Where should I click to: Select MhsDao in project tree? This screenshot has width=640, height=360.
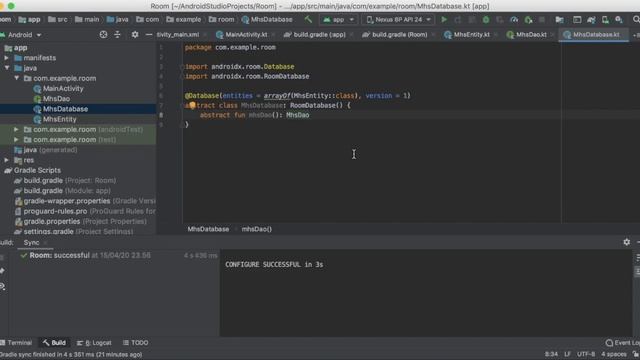56,99
